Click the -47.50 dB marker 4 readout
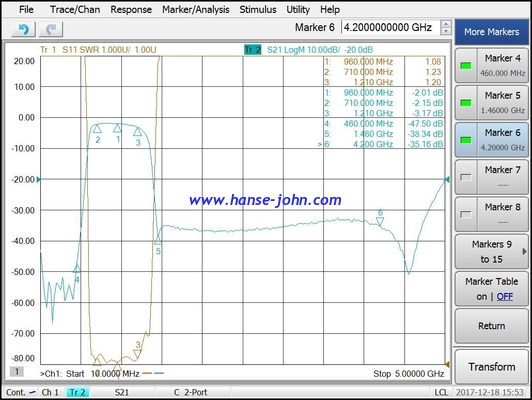Screen dimensions: 532x400 pos(425,123)
